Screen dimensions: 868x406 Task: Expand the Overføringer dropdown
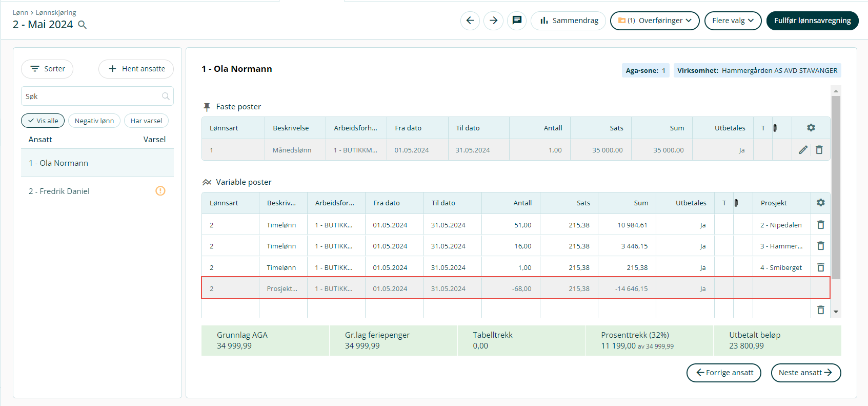655,21
